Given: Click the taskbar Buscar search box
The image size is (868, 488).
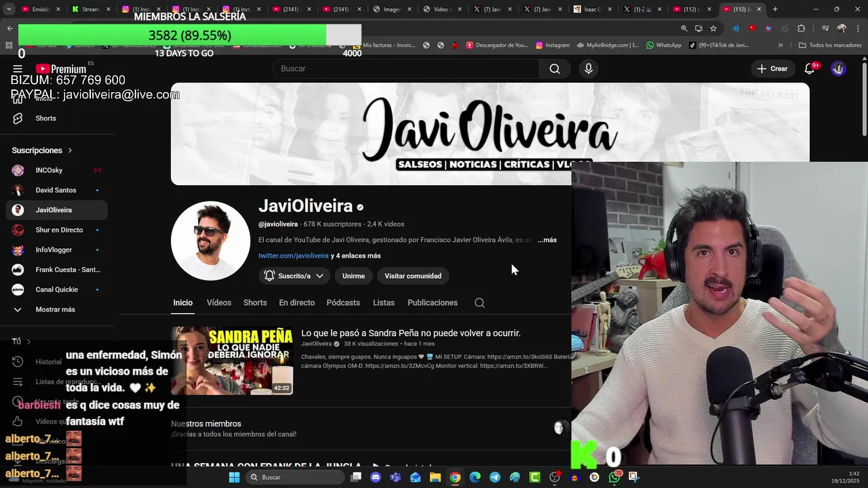Looking at the screenshot, I should (x=296, y=477).
